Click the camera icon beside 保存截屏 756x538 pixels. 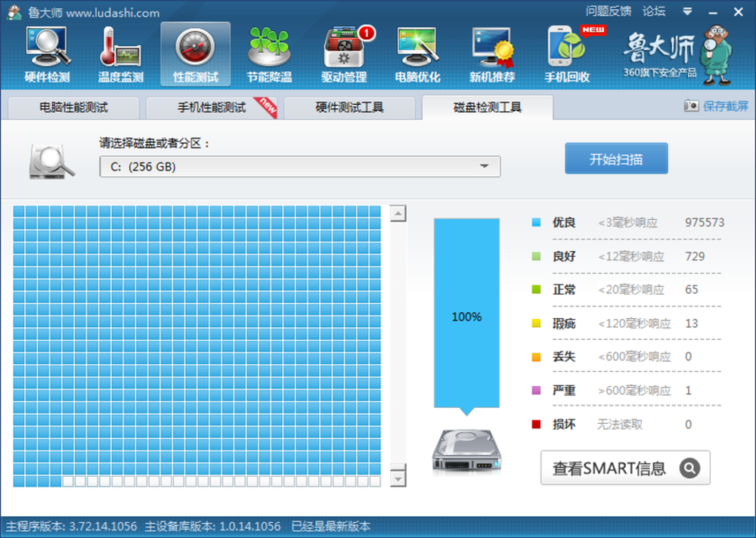(691, 106)
